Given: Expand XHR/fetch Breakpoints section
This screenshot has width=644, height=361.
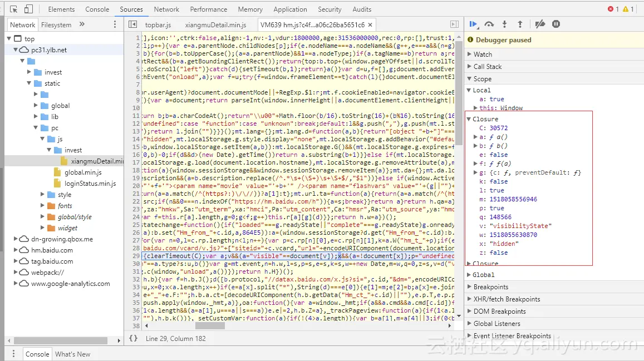Looking at the screenshot, I should point(470,299).
